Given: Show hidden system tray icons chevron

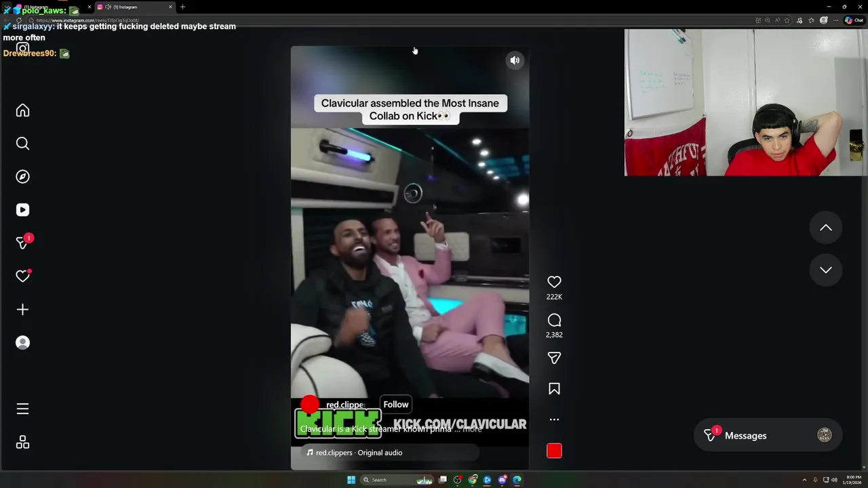Looking at the screenshot, I should [x=804, y=480].
